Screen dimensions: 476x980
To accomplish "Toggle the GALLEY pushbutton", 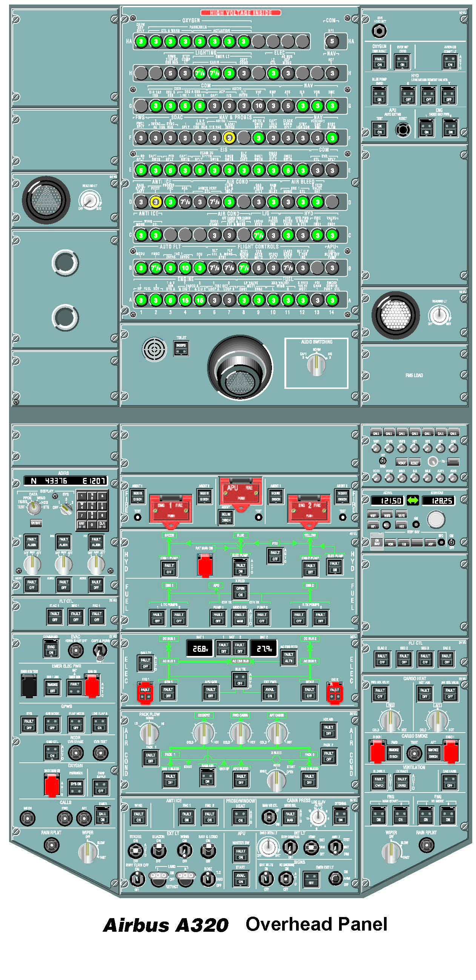I will 145,663.
